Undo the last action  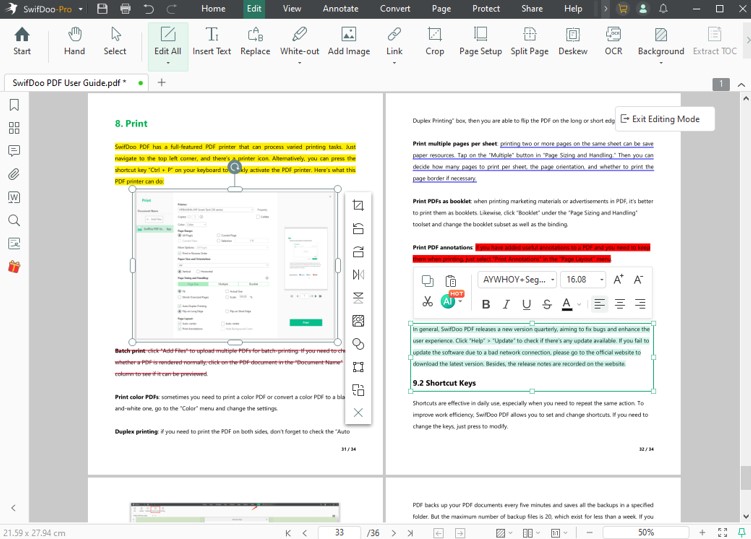149,9
